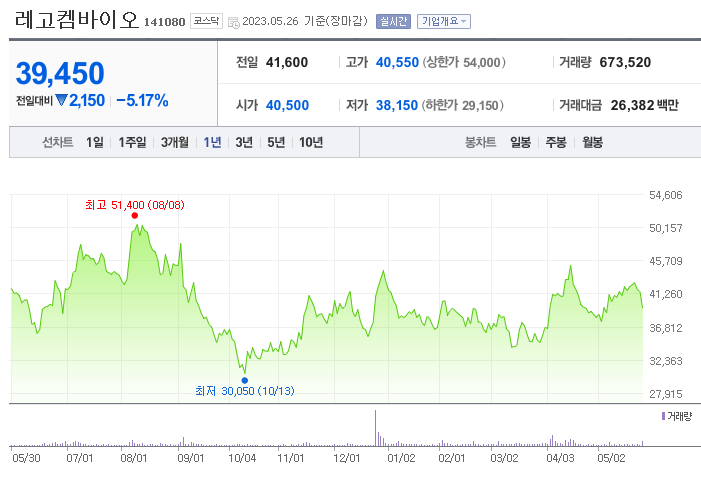Click the 하한가 29,150 text
This screenshot has height=479, width=701.
(463, 105)
